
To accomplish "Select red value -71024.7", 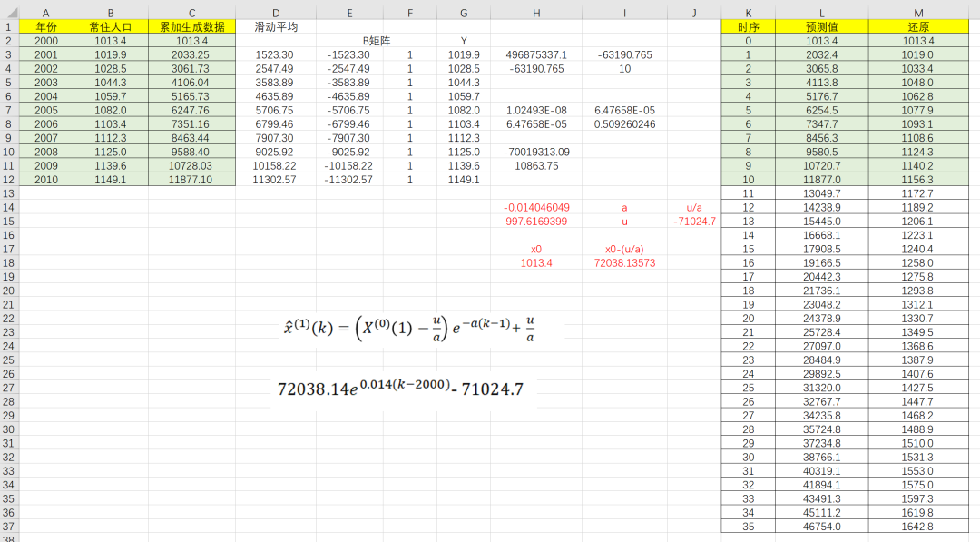I will point(694,222).
